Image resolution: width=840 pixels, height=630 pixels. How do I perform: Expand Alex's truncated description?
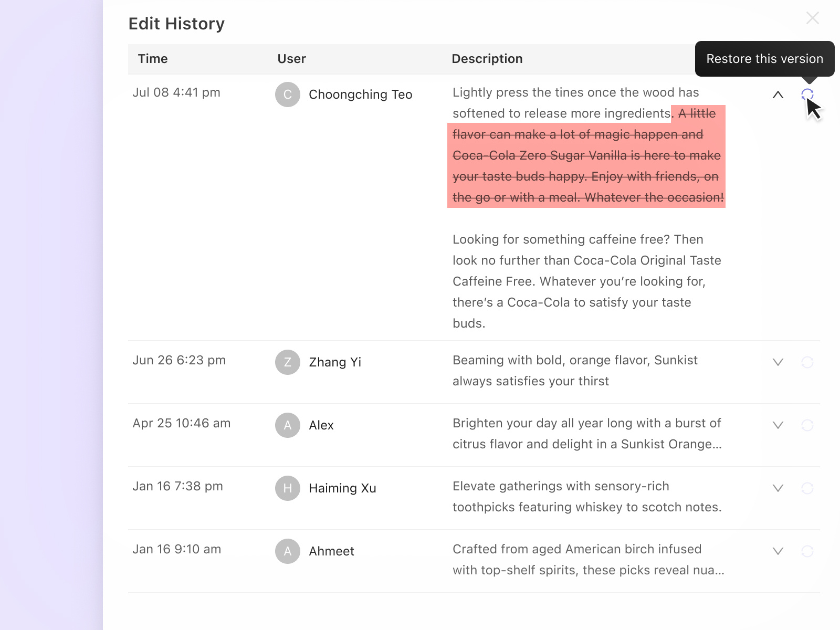click(x=778, y=425)
